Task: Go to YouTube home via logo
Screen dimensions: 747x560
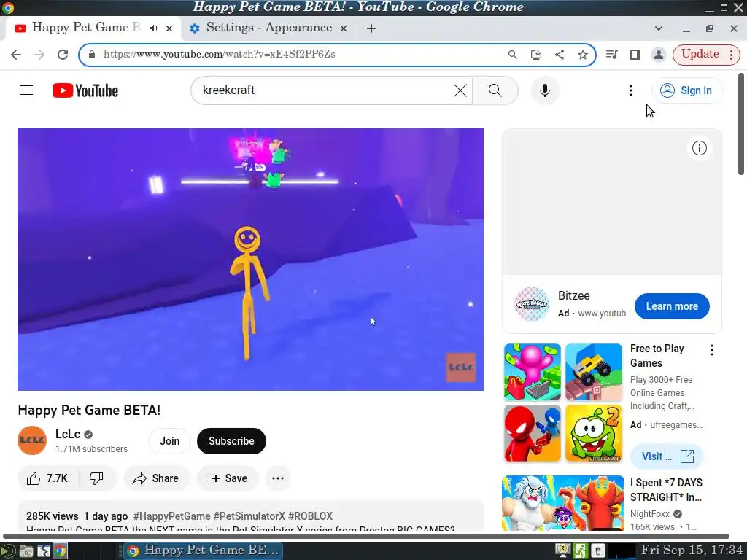Action: click(85, 90)
